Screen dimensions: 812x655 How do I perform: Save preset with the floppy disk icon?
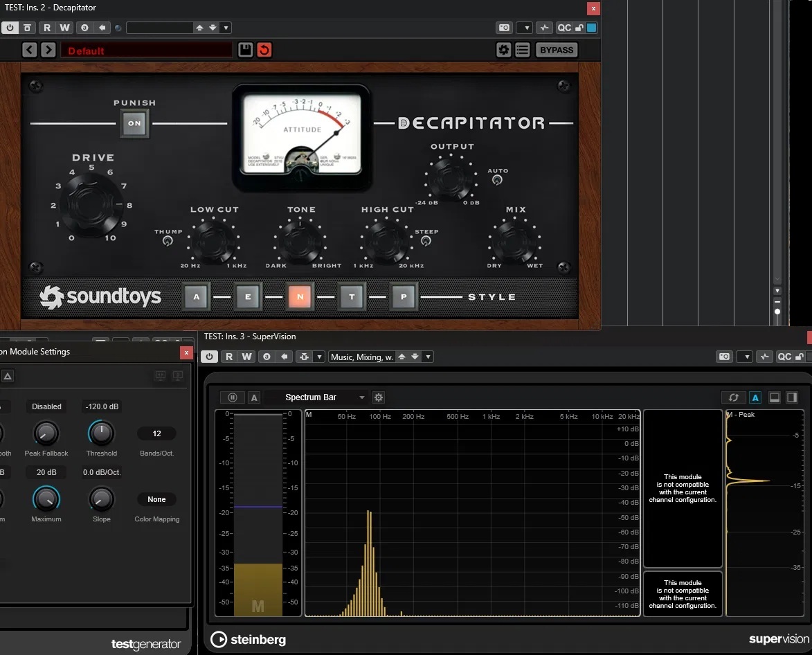(x=246, y=50)
